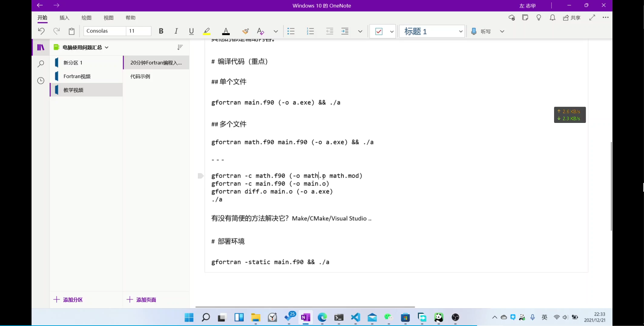Add a new page with 添加页面
644x326 pixels.
[142, 300]
